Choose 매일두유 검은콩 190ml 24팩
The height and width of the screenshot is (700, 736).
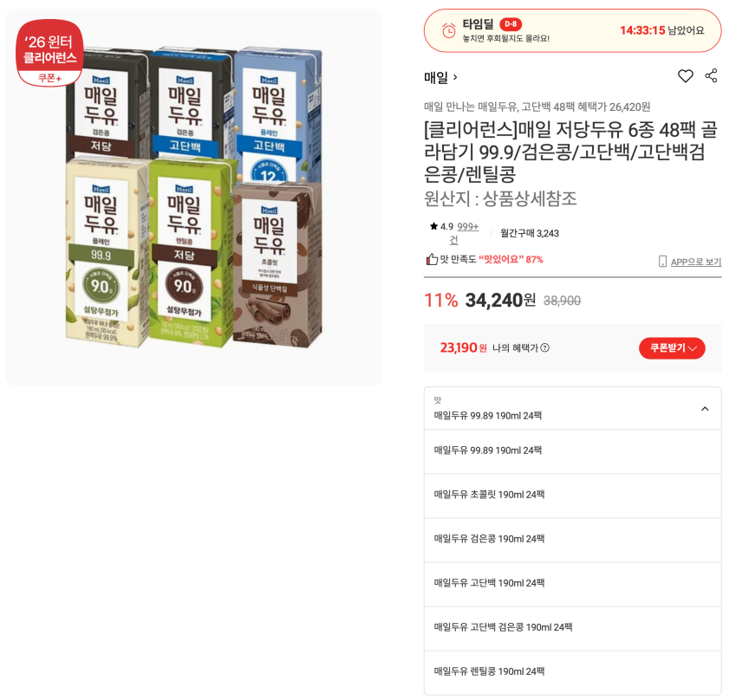[x=572, y=540]
